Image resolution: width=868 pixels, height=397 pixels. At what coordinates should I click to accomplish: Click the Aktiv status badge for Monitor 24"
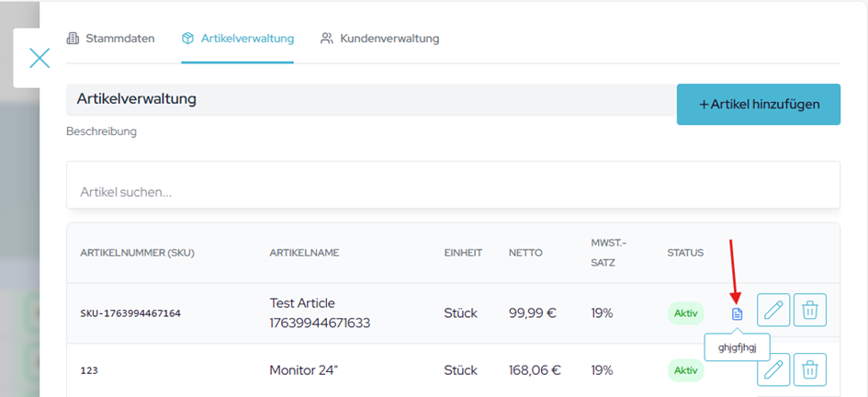coord(685,371)
